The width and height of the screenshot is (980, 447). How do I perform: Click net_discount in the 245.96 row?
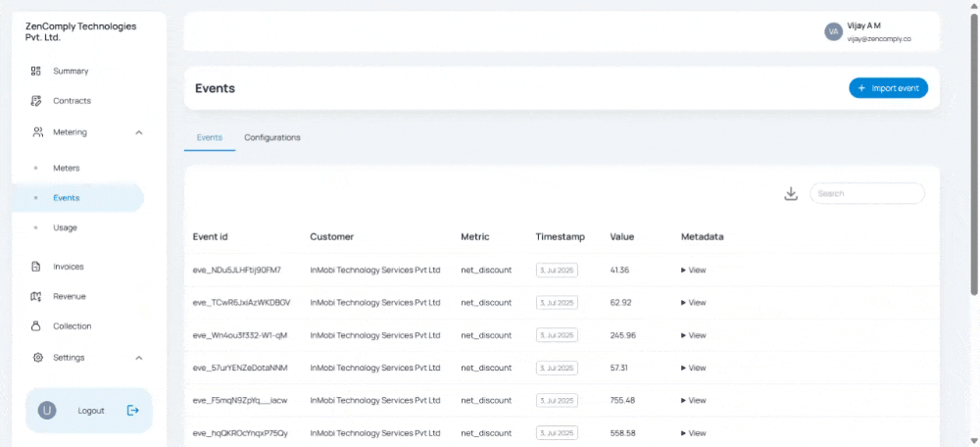tap(486, 335)
